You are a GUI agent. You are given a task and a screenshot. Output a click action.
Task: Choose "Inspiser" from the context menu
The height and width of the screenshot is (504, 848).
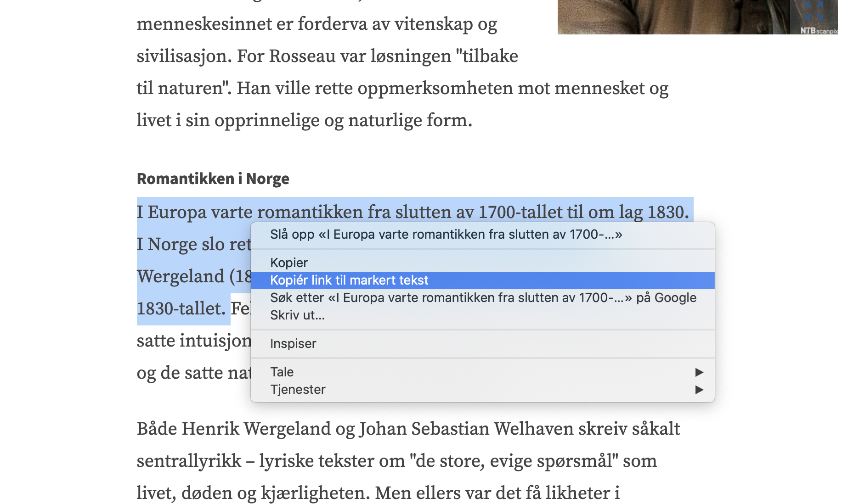(293, 343)
